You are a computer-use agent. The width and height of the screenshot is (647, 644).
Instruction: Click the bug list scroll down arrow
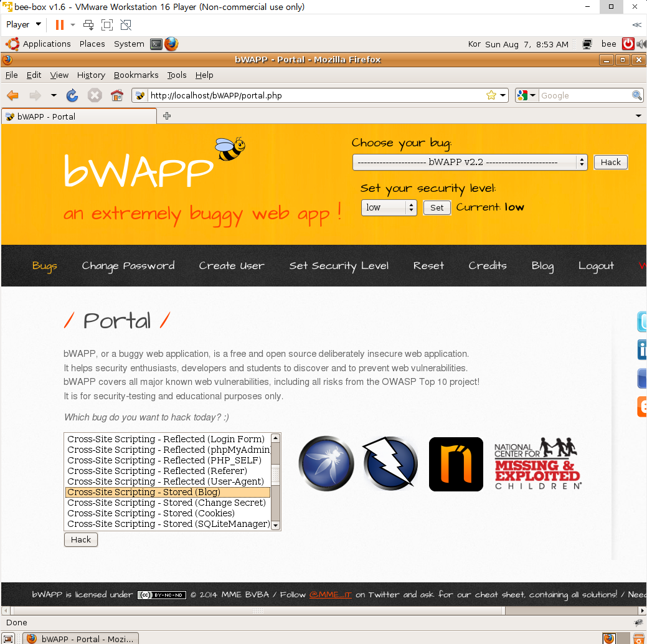(276, 526)
